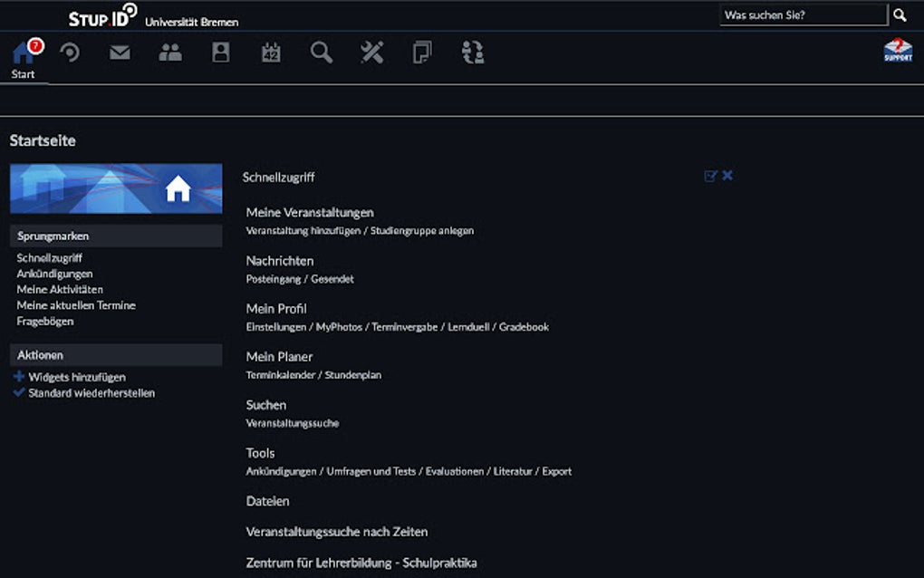Open the Start home icon
Image resolution: width=924 pixels, height=578 pixels.
click(x=23, y=53)
